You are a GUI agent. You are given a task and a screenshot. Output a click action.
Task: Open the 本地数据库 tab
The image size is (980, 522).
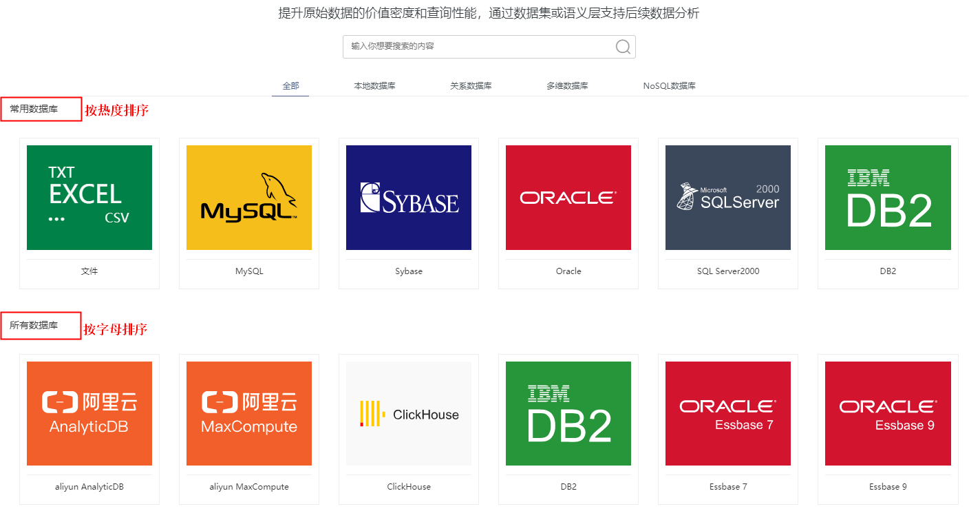tap(374, 86)
